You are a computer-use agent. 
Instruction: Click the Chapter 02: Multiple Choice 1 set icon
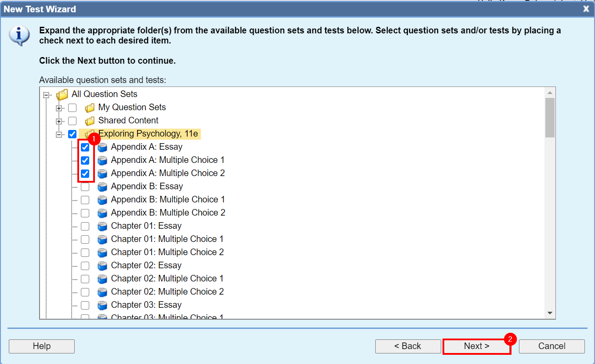(x=102, y=278)
